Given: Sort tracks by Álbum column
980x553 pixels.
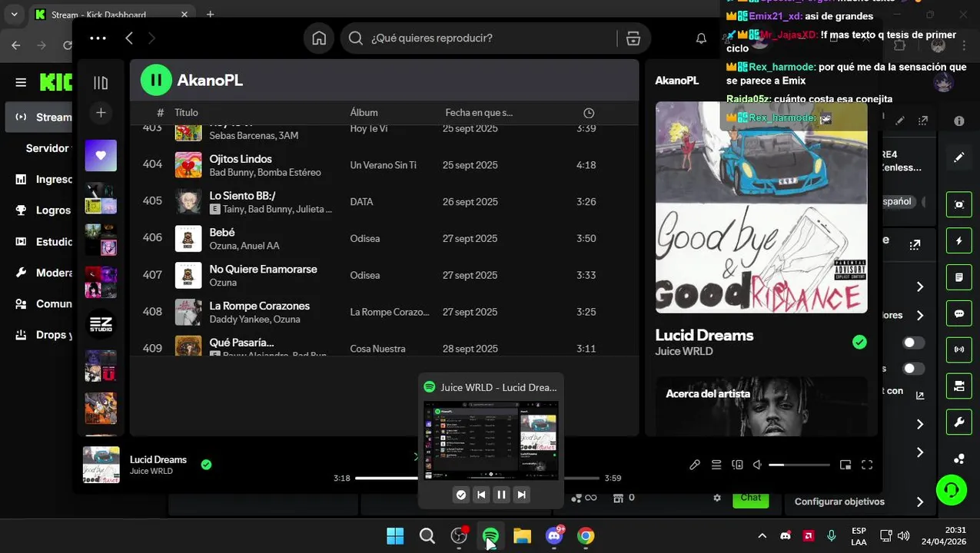Looking at the screenshot, I should 364,113.
